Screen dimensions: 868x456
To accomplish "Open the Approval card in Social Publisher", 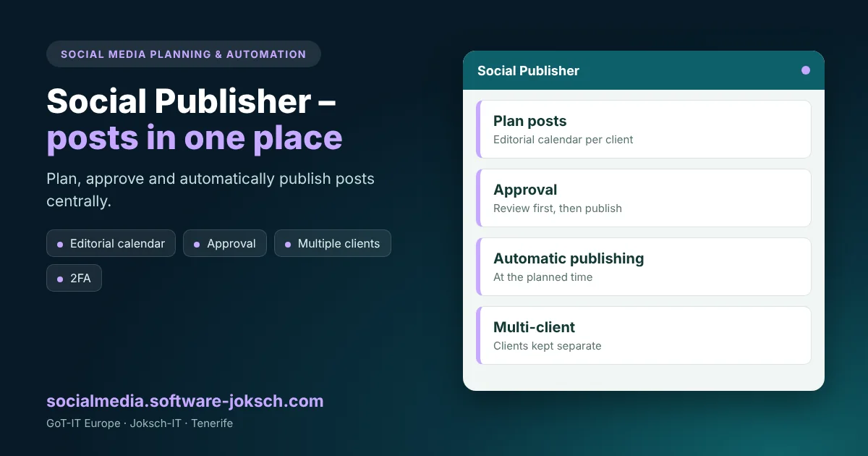I will (644, 198).
